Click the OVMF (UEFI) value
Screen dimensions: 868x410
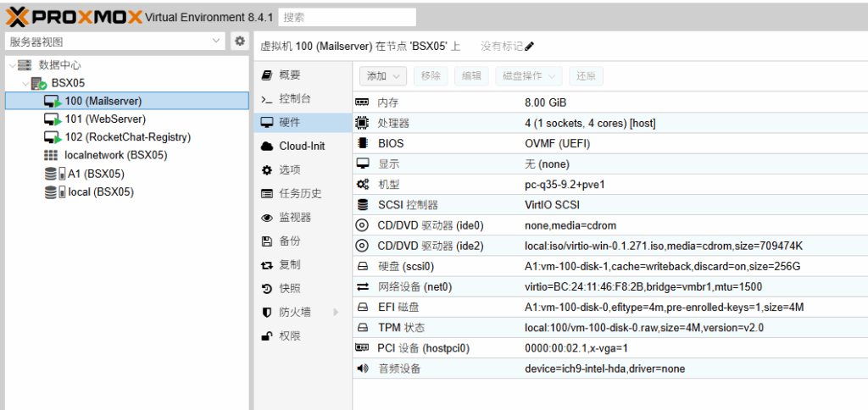click(x=558, y=144)
